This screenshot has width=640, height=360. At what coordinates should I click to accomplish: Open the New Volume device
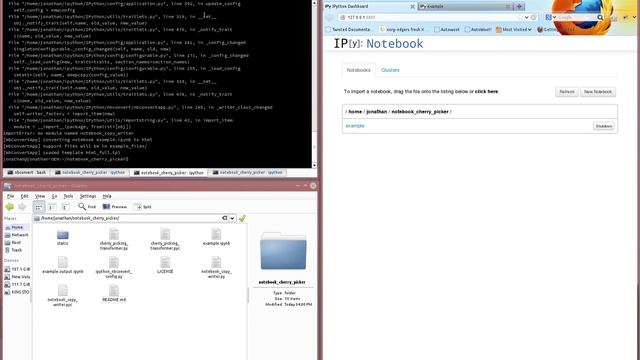[17, 277]
